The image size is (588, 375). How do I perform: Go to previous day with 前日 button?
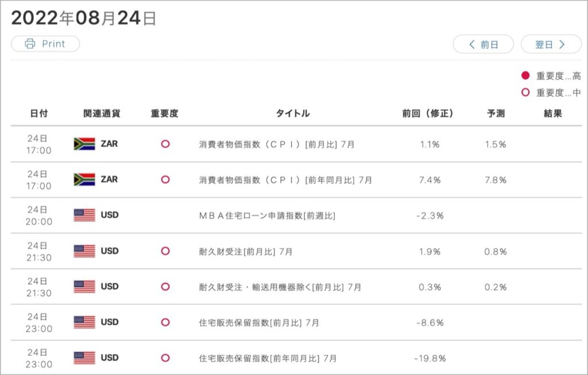coord(483,44)
